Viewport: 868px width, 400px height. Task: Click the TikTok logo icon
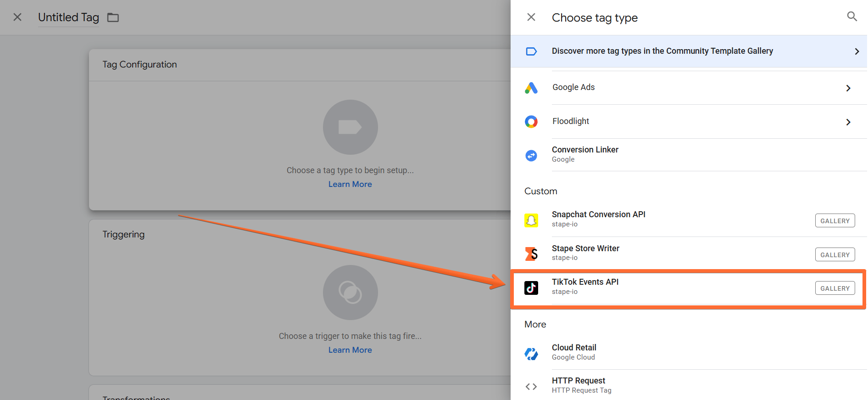click(531, 287)
